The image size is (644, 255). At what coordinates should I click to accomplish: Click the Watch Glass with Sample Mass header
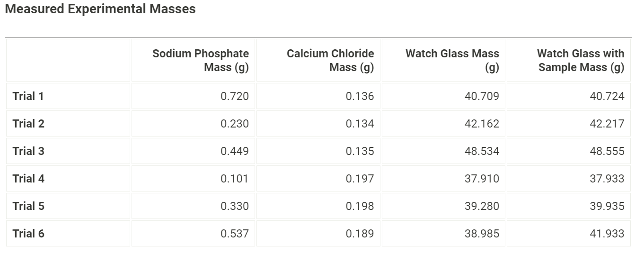pos(581,60)
